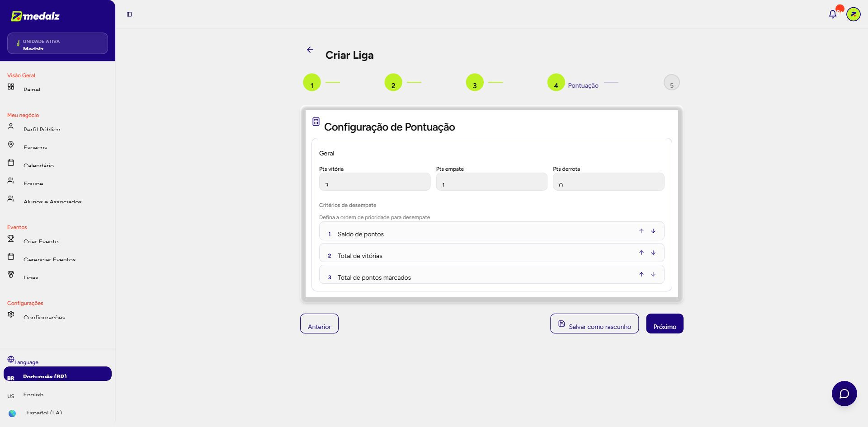This screenshot has width=868, height=427.
Task: Click the Equipe people icon
Action: [11, 181]
